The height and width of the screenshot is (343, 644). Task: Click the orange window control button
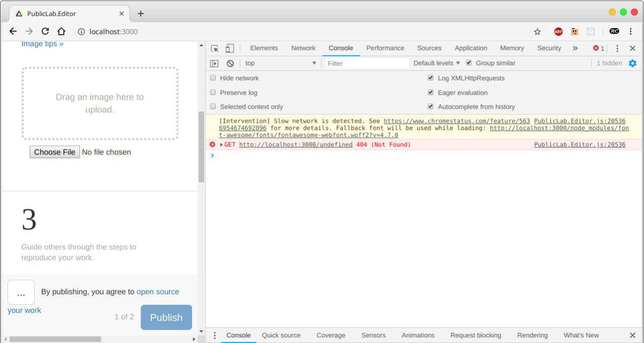click(612, 12)
